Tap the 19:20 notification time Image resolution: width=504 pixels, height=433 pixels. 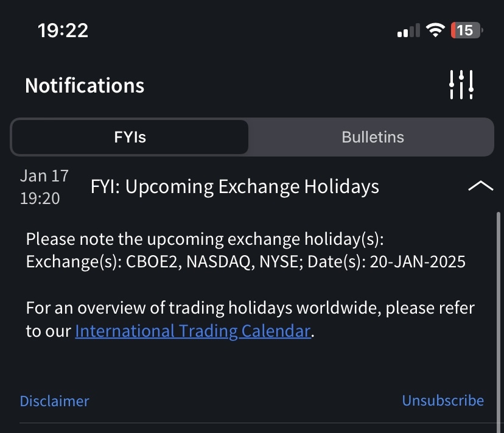click(x=40, y=198)
